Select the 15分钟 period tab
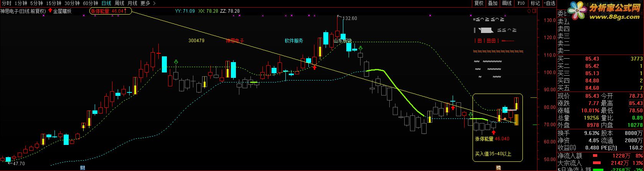 53,3
